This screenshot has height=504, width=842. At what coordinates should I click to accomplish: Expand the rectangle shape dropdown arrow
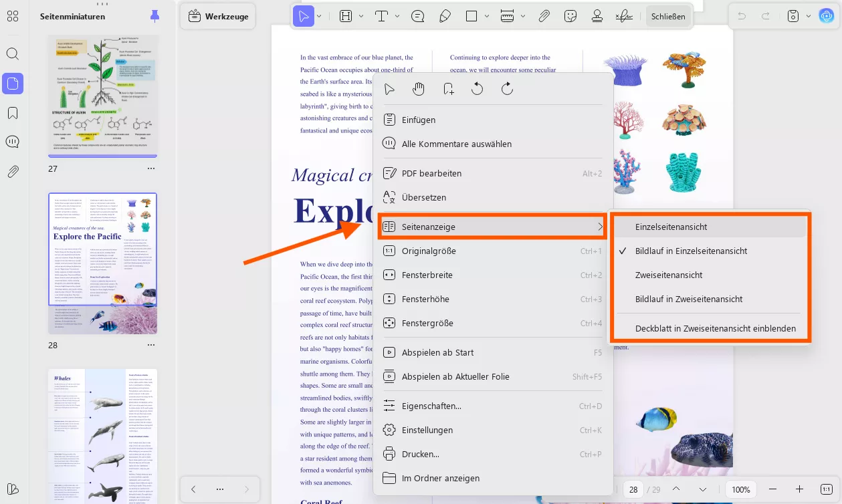487,16
